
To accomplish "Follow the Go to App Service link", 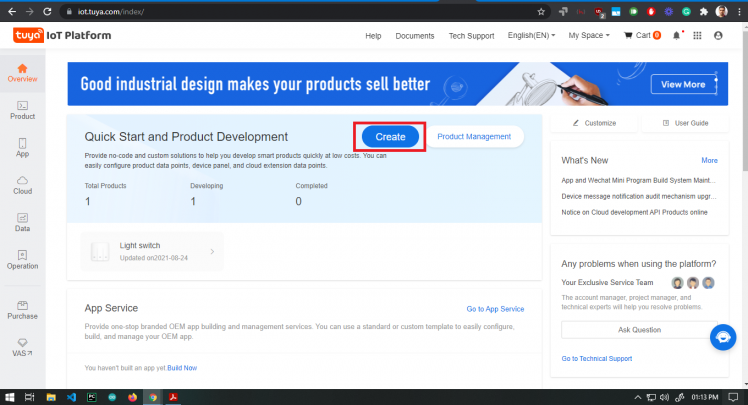I will click(x=495, y=309).
